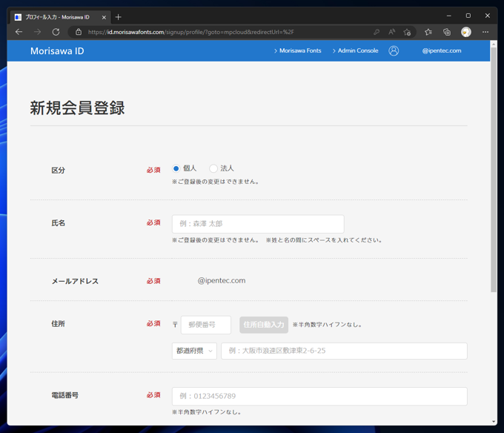Close the プロフィール入力 tab

point(104,17)
